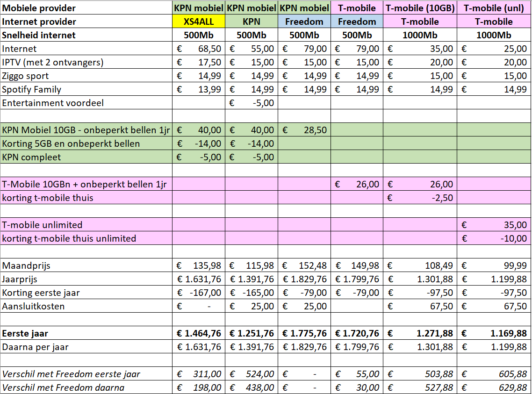532x394 pixels.
Task: Click 'Korting 5GB en onbeperkt bellen' label
Action: point(86,143)
